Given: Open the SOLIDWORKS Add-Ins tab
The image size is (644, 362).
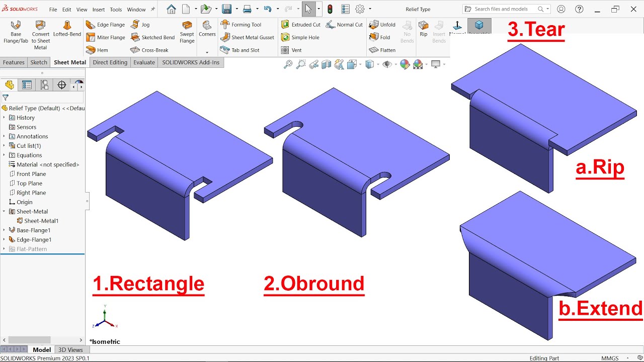Looking at the screenshot, I should (191, 62).
